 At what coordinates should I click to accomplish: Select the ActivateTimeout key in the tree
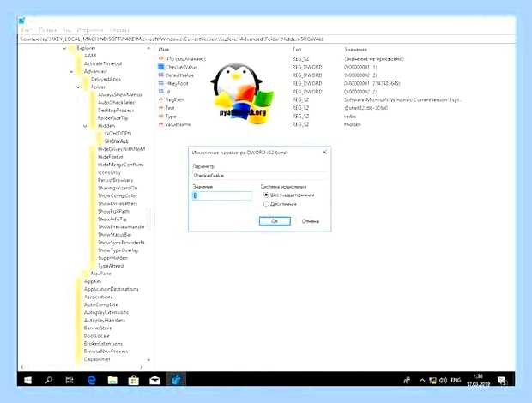(103, 63)
